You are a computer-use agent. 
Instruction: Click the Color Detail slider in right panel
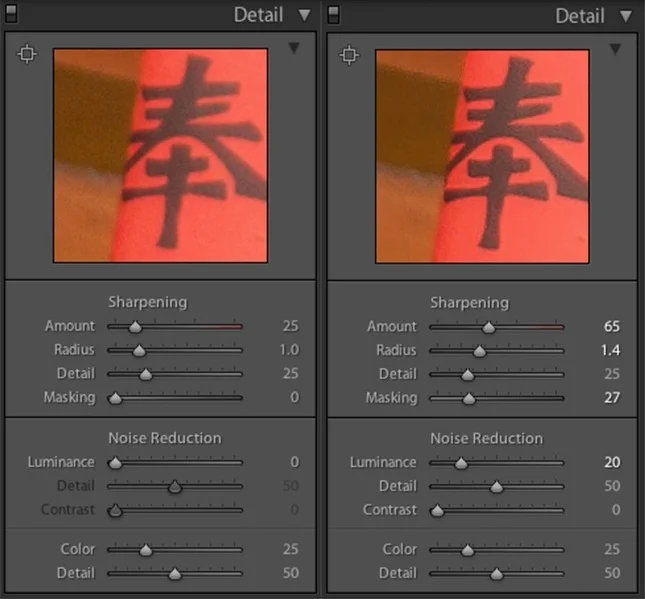tap(497, 573)
